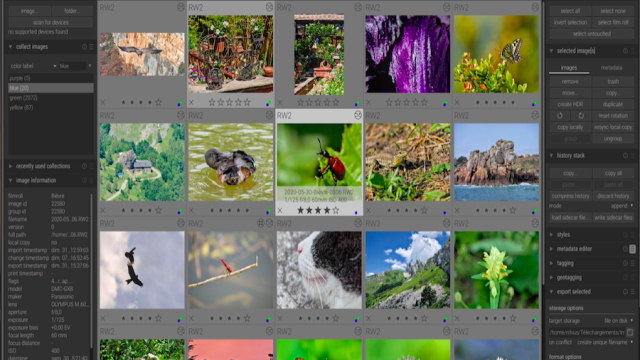Click color label dot on lizard image
The image size is (640, 360).
tap(444, 212)
